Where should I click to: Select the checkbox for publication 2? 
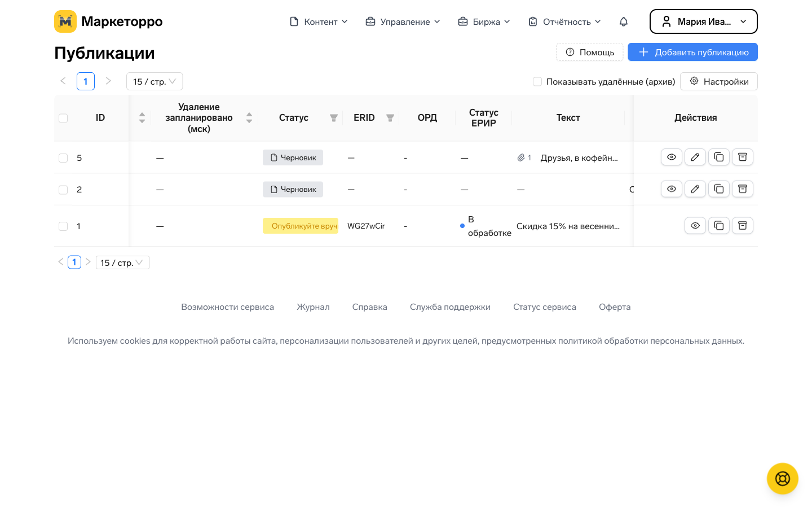(63, 190)
